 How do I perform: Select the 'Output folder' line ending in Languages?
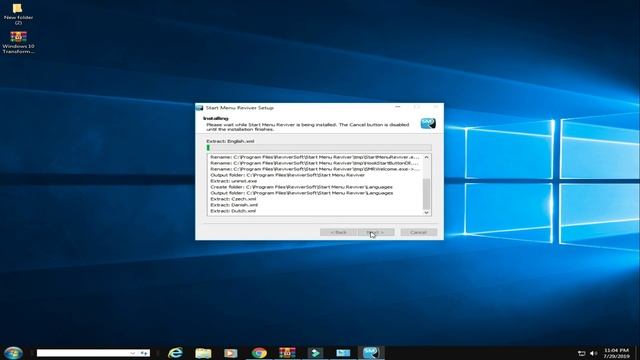coord(302,193)
